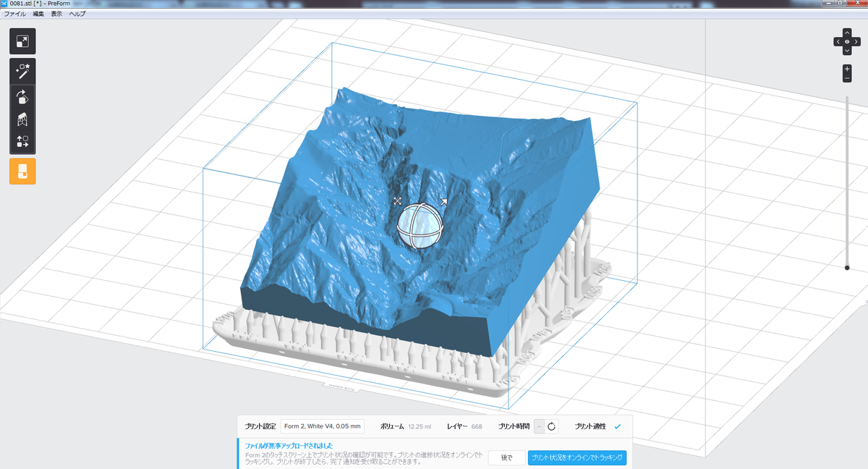
Task: Open the Supports tool
Action: [22, 119]
